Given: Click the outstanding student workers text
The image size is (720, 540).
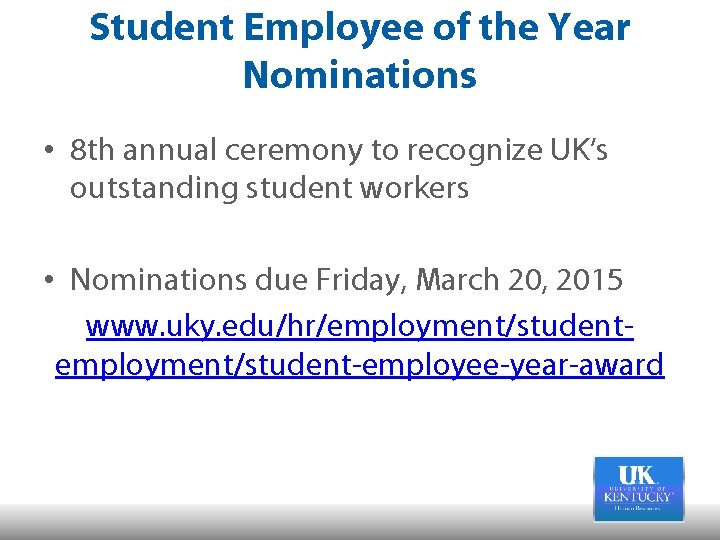Looking at the screenshot, I should 269,188.
